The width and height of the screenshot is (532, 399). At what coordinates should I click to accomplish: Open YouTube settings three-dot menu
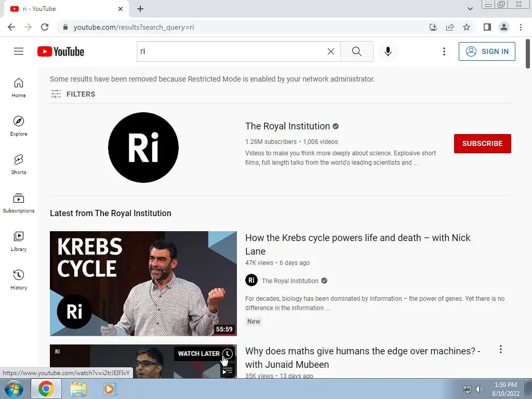click(x=444, y=51)
